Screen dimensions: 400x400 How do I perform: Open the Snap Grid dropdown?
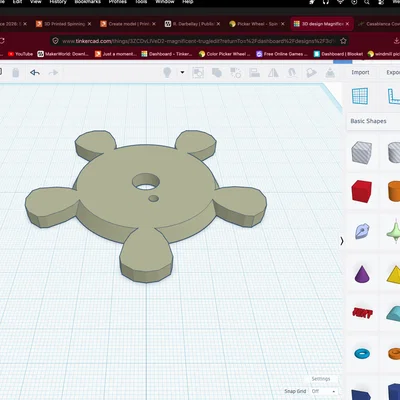click(323, 391)
